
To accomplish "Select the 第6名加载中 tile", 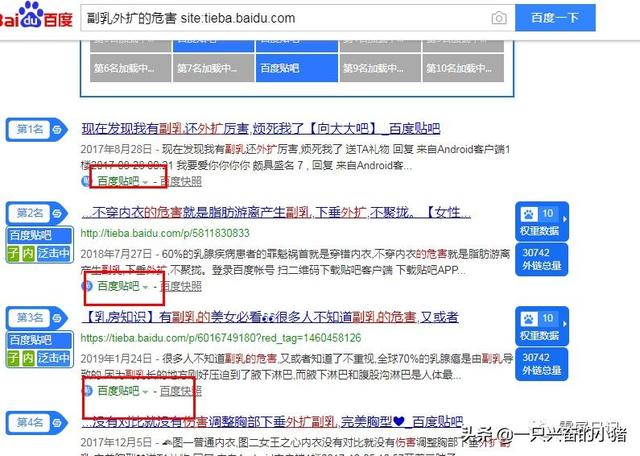I will [x=131, y=68].
